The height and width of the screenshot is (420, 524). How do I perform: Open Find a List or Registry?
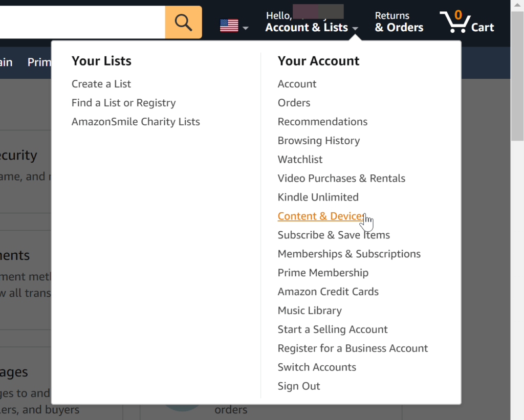(x=124, y=103)
